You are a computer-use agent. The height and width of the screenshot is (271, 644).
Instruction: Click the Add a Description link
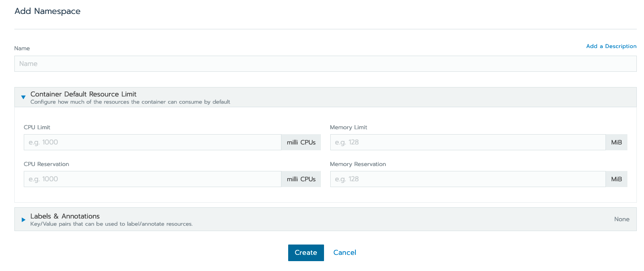611,46
